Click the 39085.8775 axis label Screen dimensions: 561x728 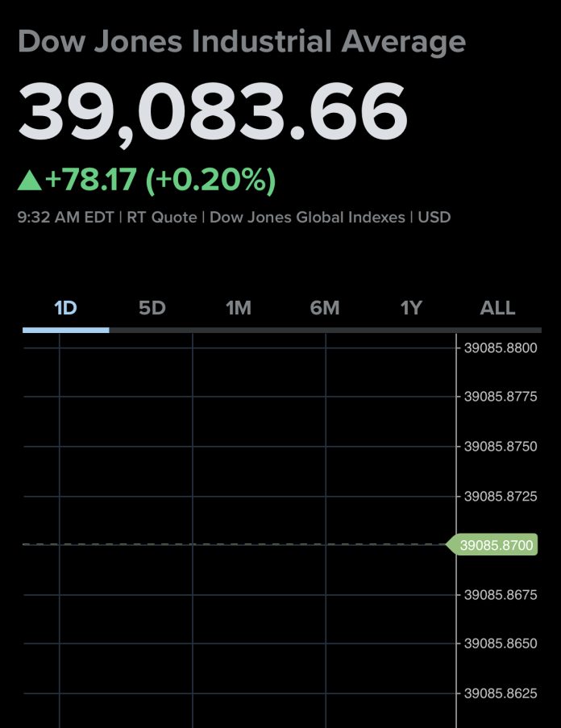point(501,397)
